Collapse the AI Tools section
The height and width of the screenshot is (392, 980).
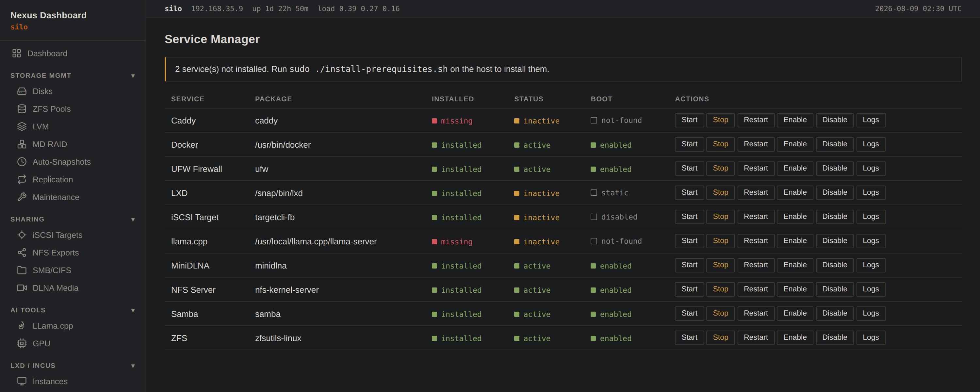pyautogui.click(x=133, y=311)
